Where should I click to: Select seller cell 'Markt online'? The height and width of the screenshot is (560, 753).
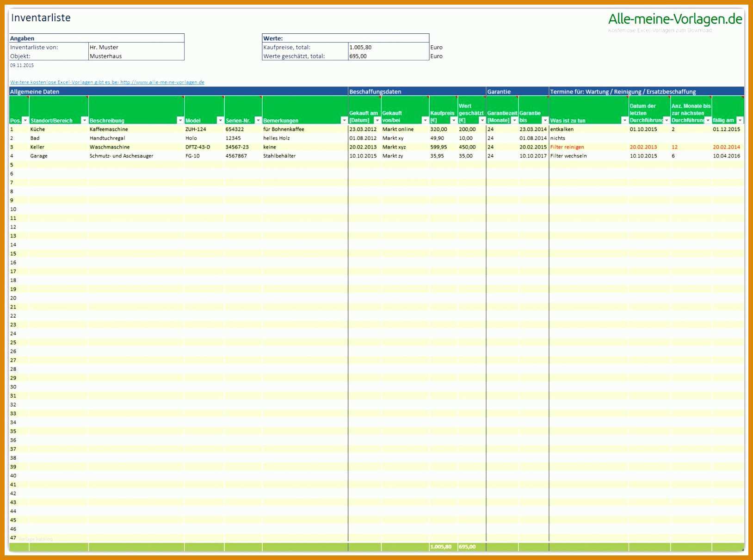tap(405, 129)
